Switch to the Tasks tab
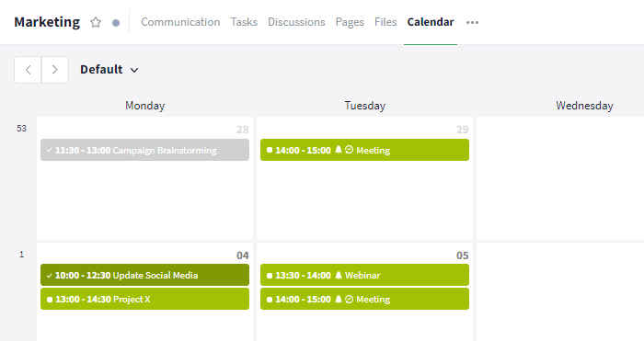 coord(244,22)
